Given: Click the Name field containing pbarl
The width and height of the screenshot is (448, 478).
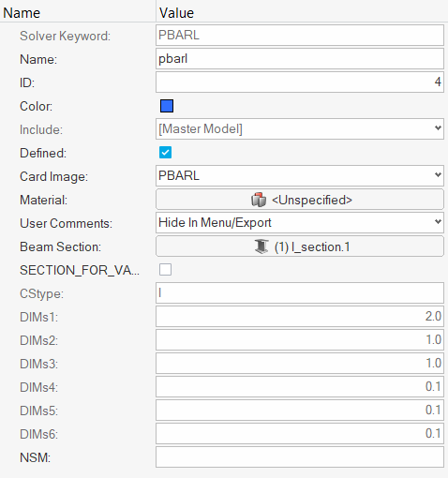Looking at the screenshot, I should 300,58.
